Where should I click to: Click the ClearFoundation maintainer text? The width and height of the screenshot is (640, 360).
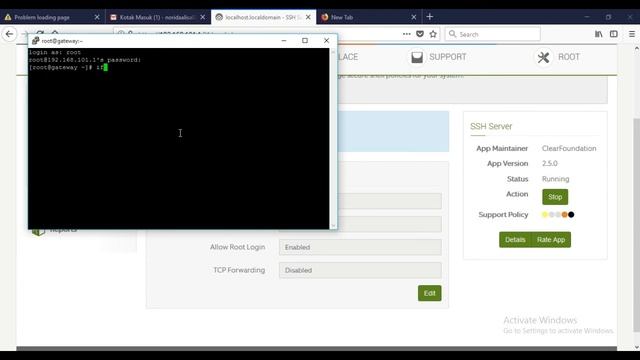point(569,149)
